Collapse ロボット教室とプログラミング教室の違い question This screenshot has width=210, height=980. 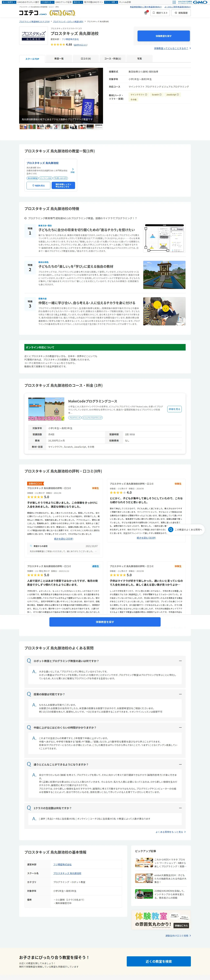[180, 661]
